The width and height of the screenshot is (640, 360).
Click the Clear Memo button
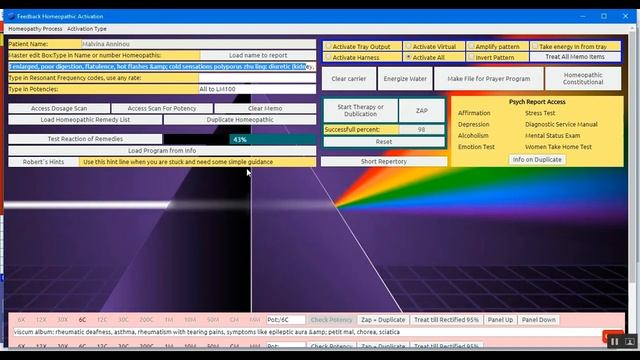click(x=265, y=108)
